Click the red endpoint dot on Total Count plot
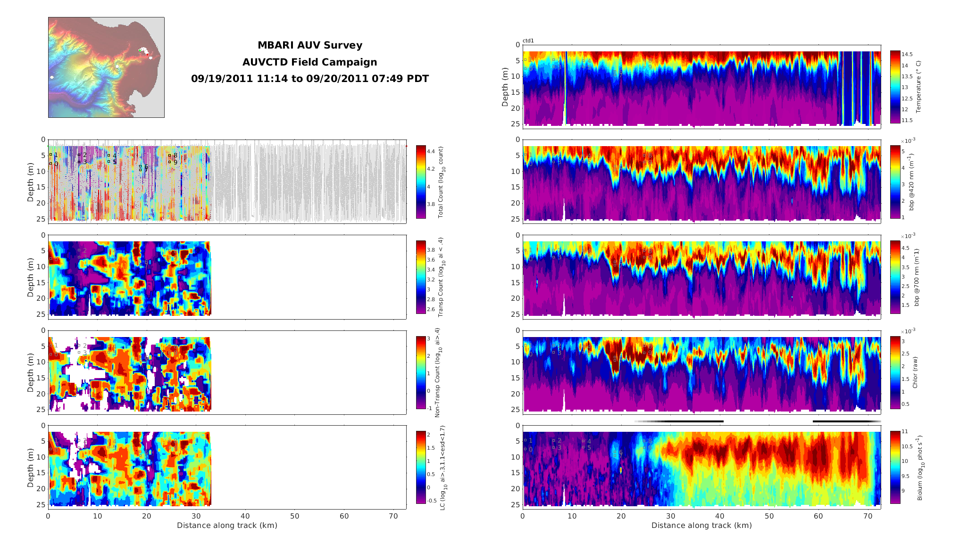This screenshot has width=968, height=560. 406,146
